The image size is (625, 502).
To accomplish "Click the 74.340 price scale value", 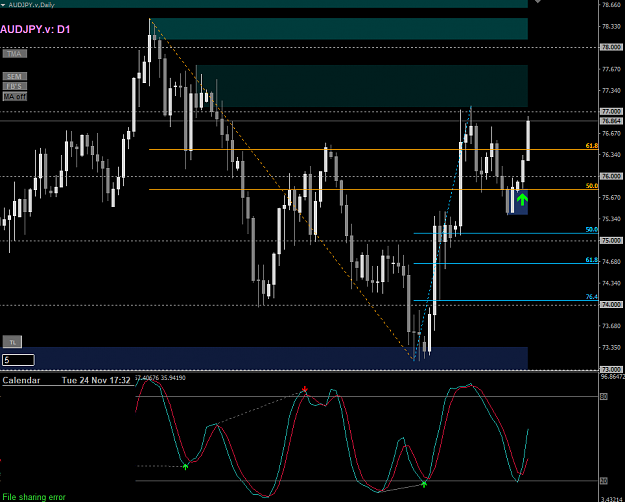I will tap(611, 283).
